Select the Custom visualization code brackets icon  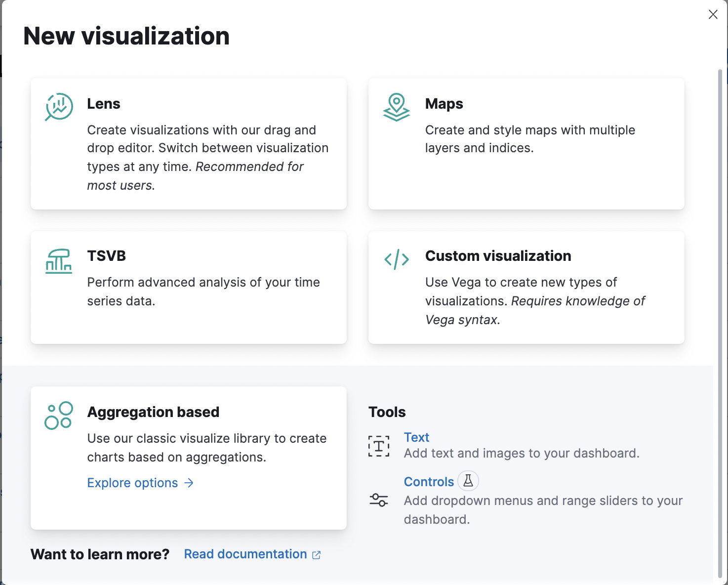click(x=397, y=258)
